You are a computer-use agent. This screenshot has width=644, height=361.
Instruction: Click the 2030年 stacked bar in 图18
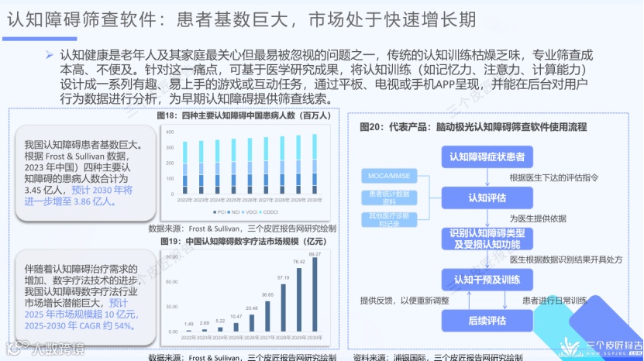(x=315, y=164)
